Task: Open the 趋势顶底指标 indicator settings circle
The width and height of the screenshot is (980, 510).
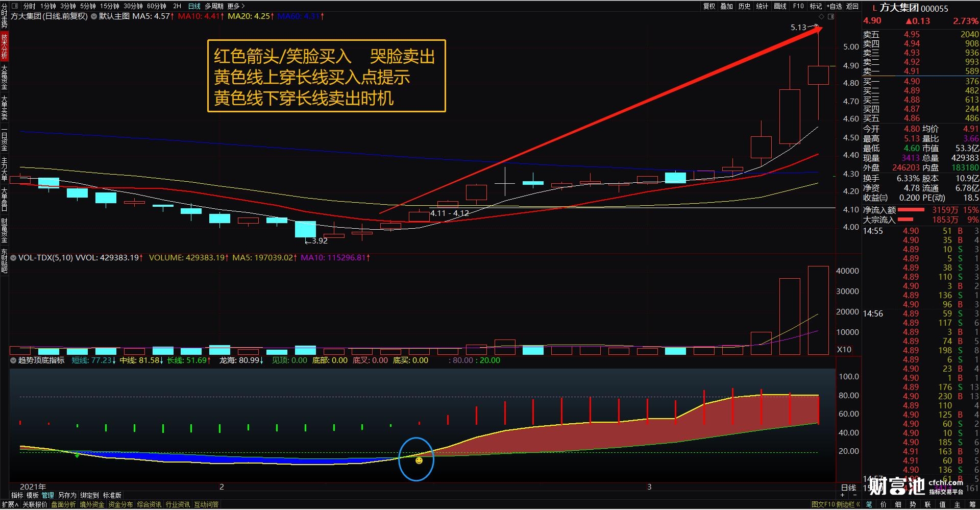Action: click(x=13, y=360)
